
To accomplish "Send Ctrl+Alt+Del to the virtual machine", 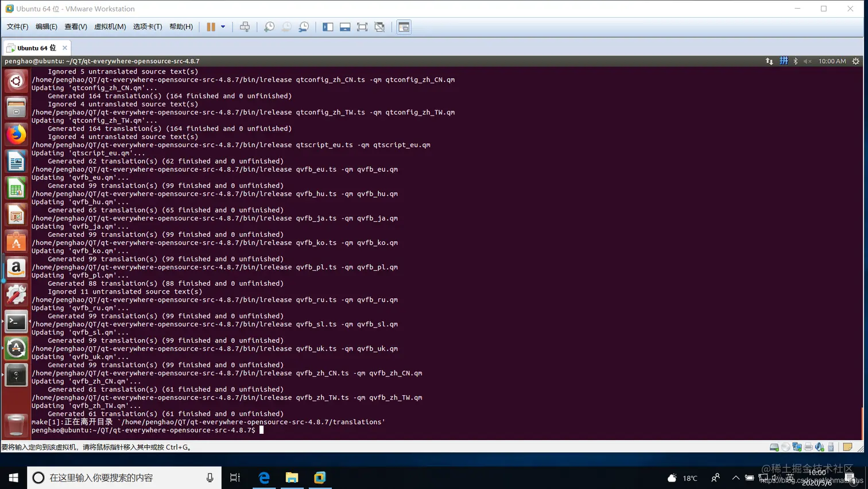I will 245,26.
